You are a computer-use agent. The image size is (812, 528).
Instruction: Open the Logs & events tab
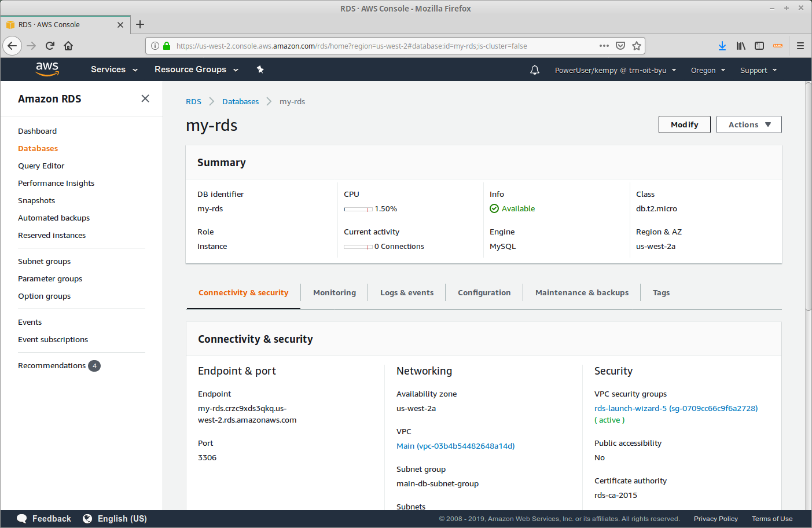407,293
